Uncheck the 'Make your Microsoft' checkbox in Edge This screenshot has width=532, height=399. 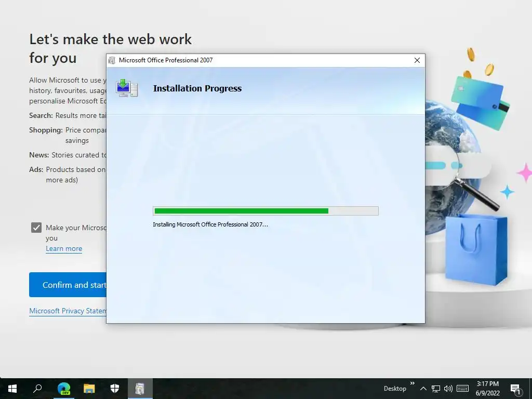pos(36,228)
